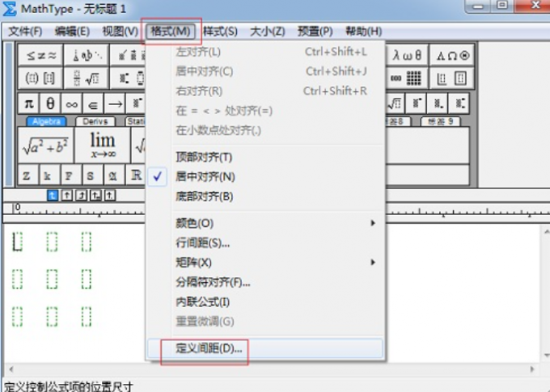
Task: Open the 预置(P) menu
Action: pos(315,32)
